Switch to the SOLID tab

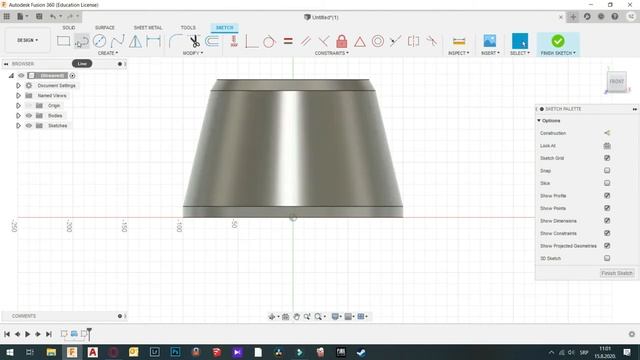click(x=69, y=27)
